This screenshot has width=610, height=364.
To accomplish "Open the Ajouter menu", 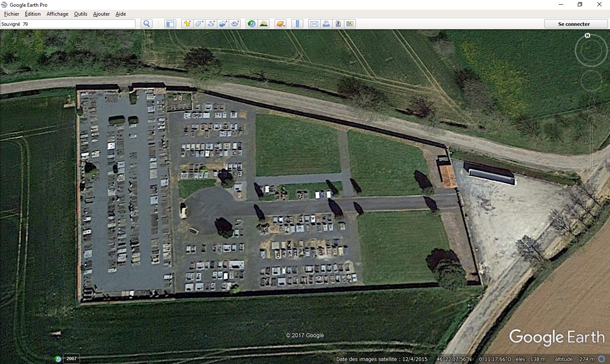I will [101, 14].
